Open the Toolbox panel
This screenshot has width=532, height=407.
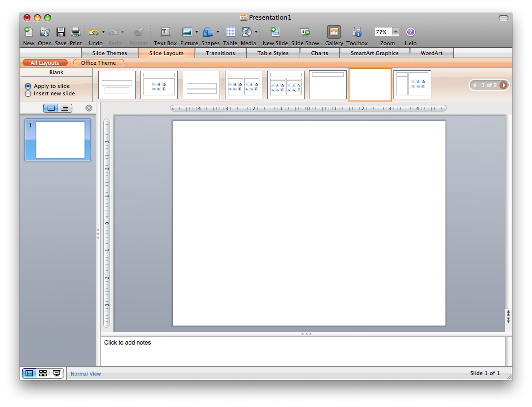coord(357,32)
